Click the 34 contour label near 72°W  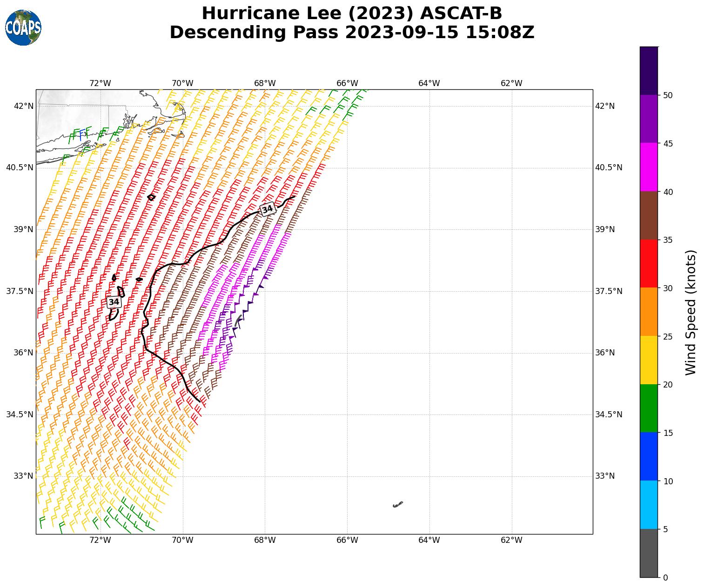(x=114, y=302)
